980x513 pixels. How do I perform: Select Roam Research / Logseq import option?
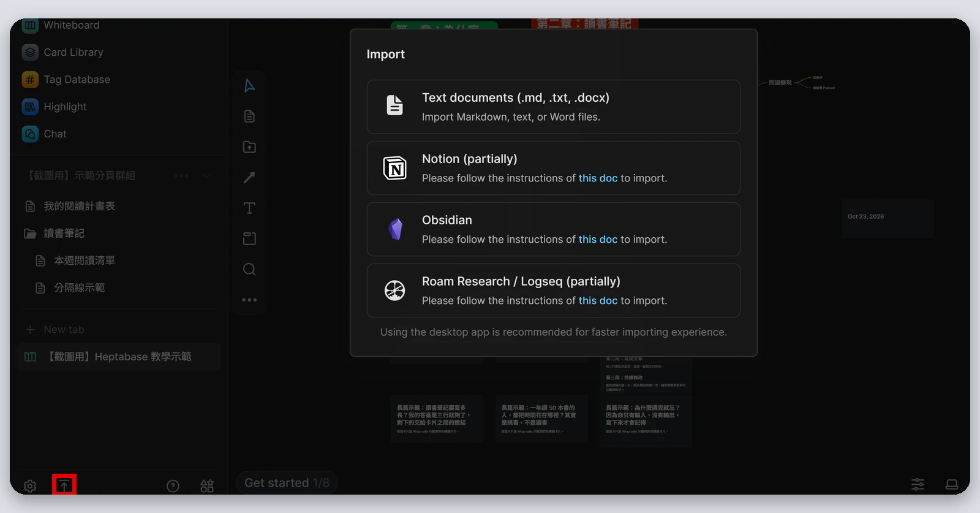pyautogui.click(x=554, y=291)
